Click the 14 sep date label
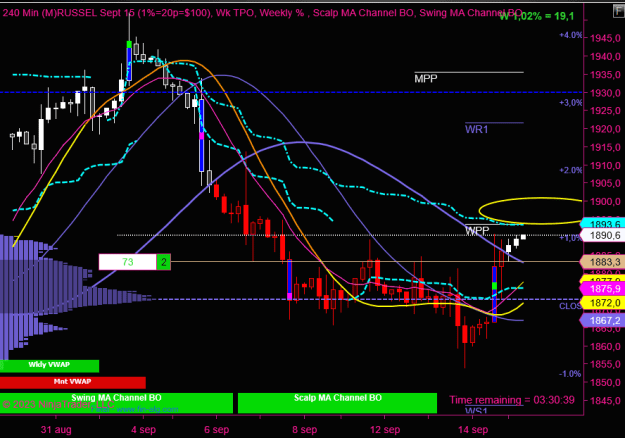The image size is (625, 438). pos(473,430)
